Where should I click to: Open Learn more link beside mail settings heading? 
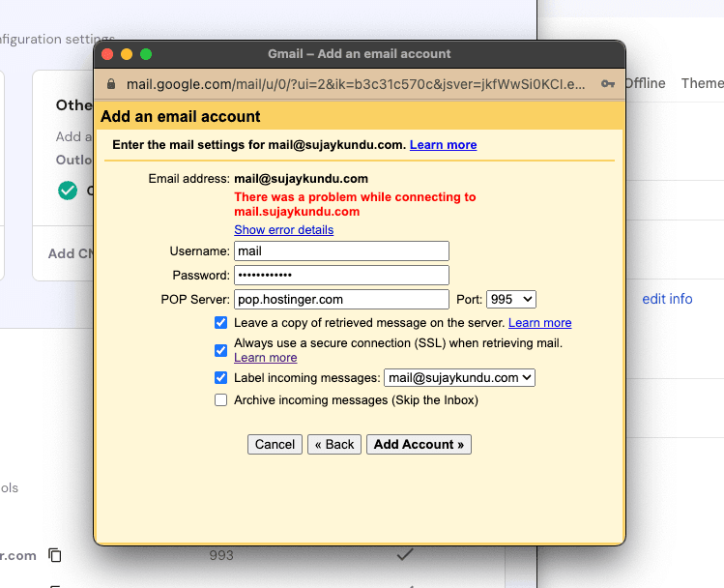coord(444,144)
